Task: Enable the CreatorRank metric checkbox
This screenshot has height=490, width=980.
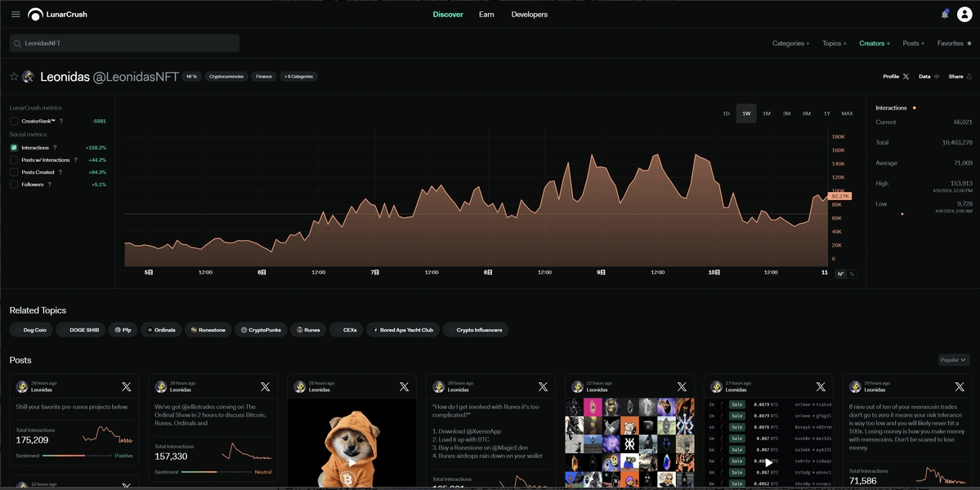Action: point(14,121)
